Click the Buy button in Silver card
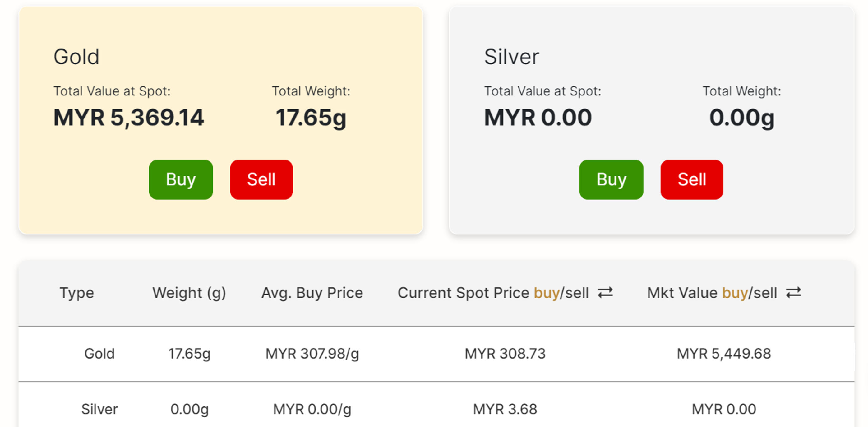The width and height of the screenshot is (868, 427). click(x=611, y=179)
